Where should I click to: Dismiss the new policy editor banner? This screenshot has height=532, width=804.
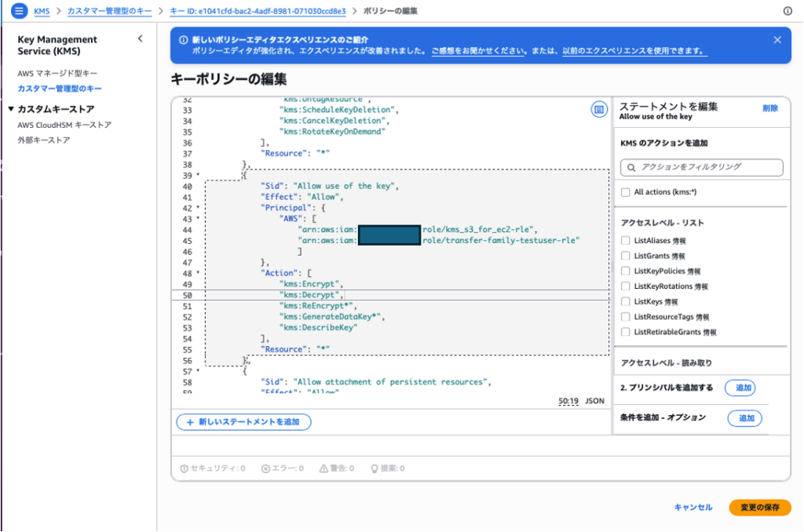777,40
